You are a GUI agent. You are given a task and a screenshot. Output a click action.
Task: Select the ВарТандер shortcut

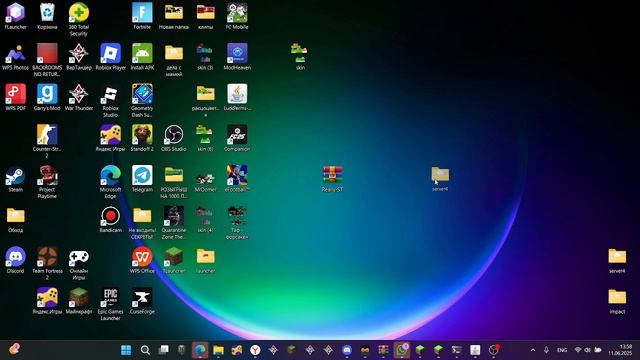pos(79,57)
